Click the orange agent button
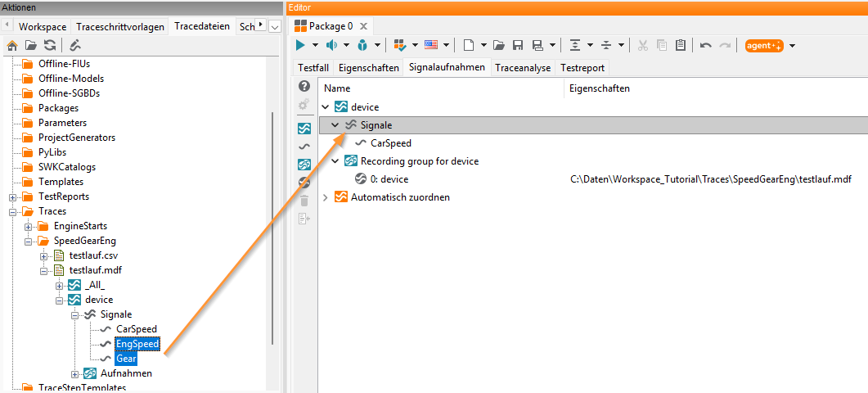Viewport: 868px width, 393px height. pyautogui.click(x=764, y=46)
